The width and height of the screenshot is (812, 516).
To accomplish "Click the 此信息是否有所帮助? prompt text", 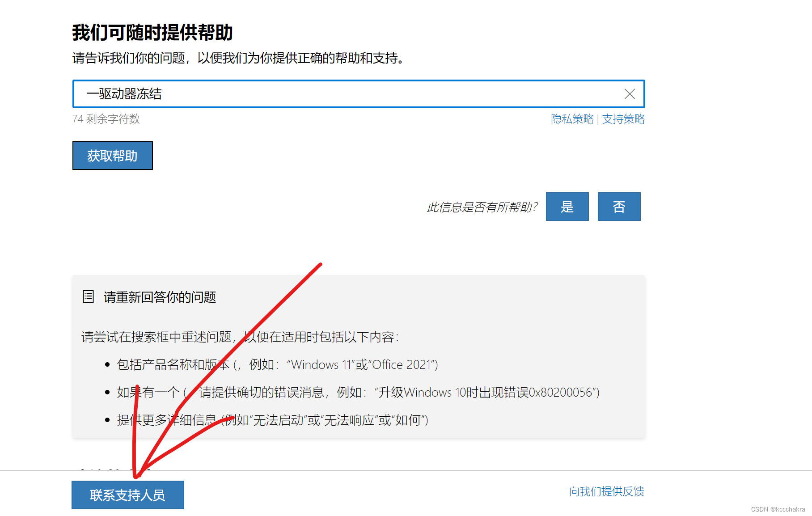I will pos(482,207).
